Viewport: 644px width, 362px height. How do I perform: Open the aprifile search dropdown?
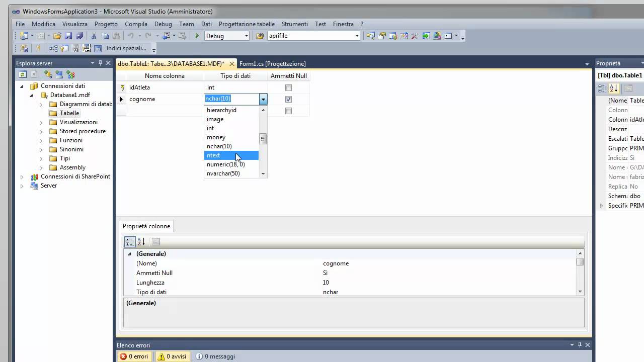pos(357,36)
